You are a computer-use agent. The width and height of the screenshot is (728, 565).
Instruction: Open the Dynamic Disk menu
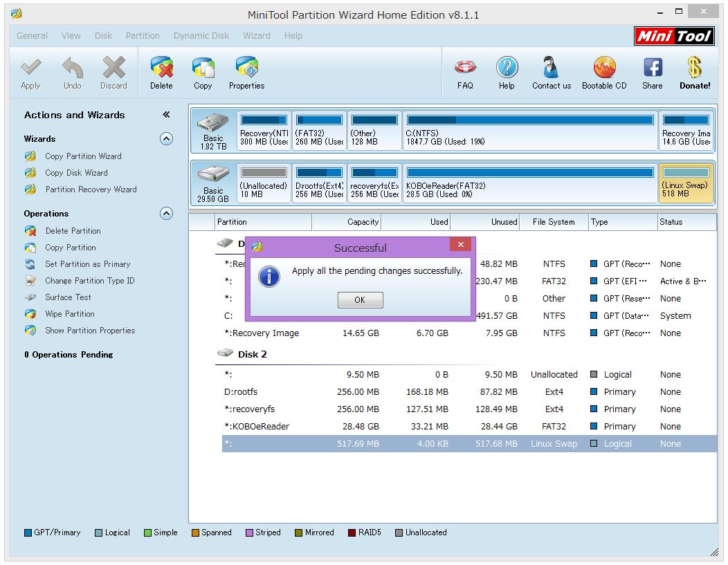click(x=201, y=36)
